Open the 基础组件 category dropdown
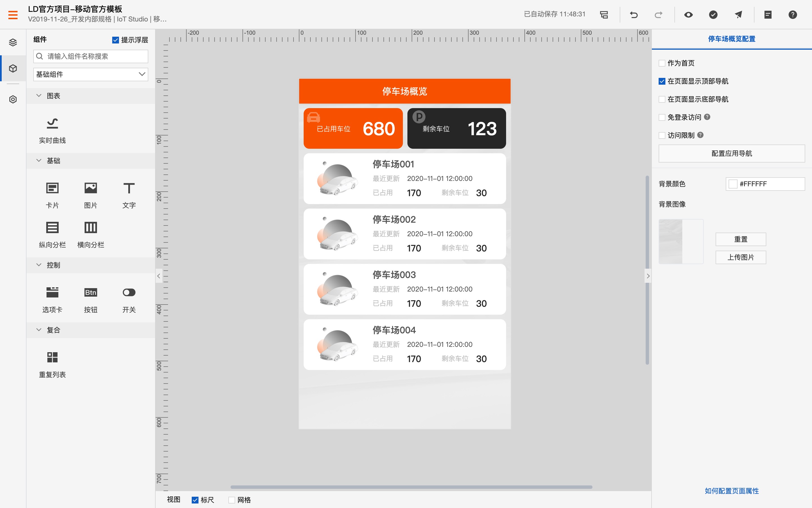The image size is (812, 508). 91,74
